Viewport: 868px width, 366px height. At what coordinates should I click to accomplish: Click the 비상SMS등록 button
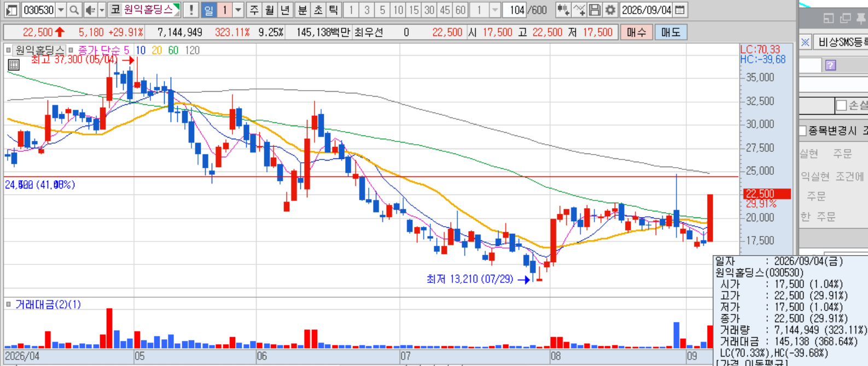tap(841, 42)
